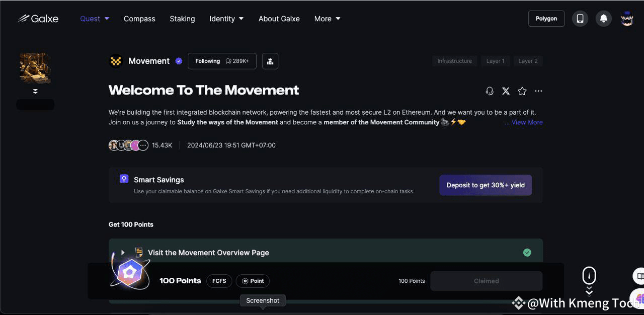Expand the sidebar double-chevron arrow
Viewport: 644px width, 315px height.
pyautogui.click(x=35, y=91)
